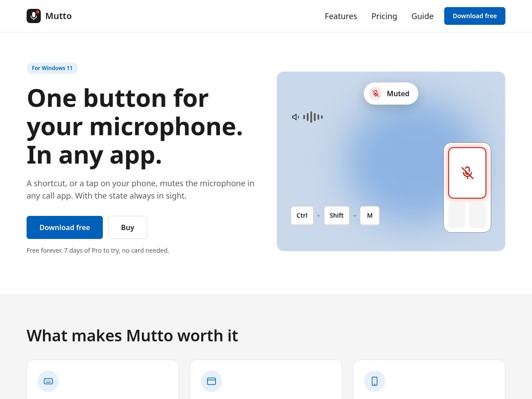The height and width of the screenshot is (399, 532).
Task: Click the Mutto brand name
Action: pos(59,16)
